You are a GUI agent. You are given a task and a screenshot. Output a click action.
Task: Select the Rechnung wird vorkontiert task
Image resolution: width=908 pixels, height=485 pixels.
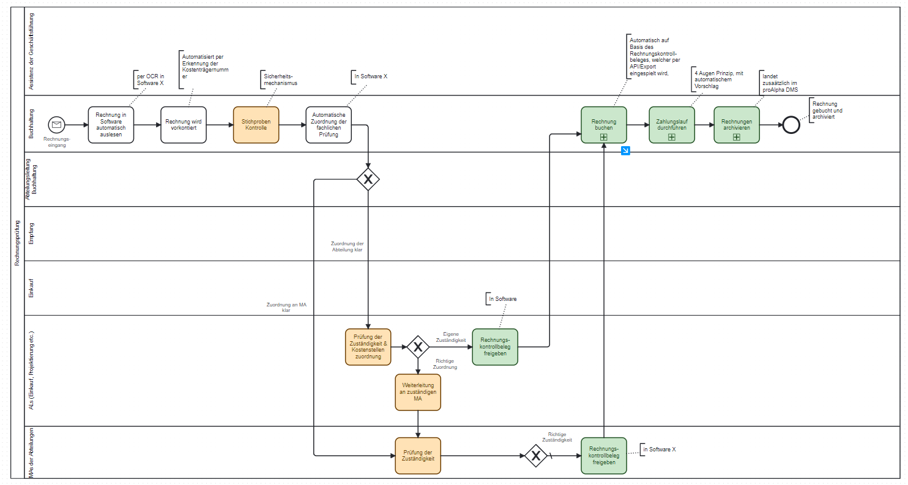coord(183,125)
